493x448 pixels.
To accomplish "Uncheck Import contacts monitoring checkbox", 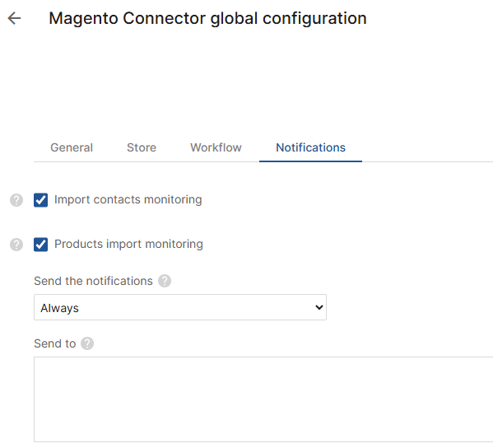I will tap(41, 200).
